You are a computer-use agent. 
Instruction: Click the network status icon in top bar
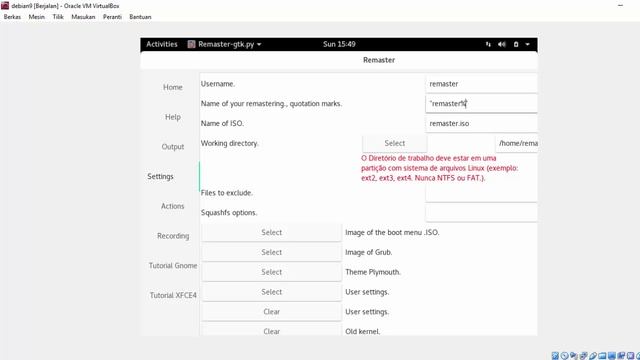(x=488, y=44)
